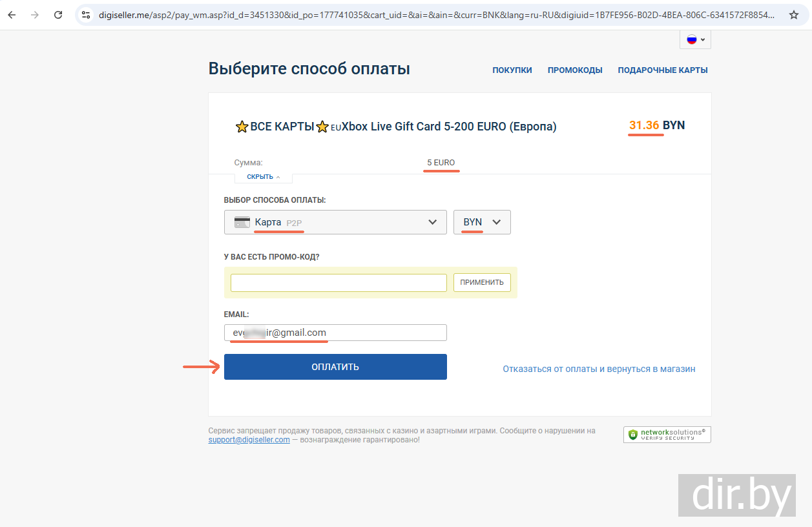Click the browser back arrow
812x527 pixels.
coord(12,14)
